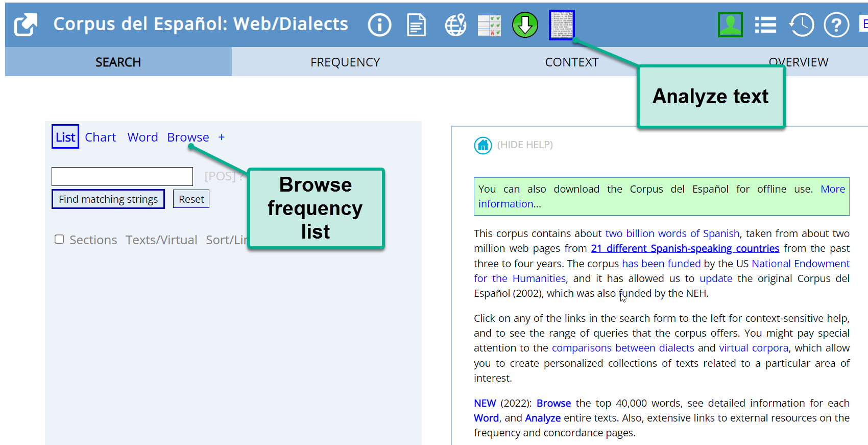The height and width of the screenshot is (445, 868).
Task: Switch to the SEARCH tab
Action: point(118,62)
